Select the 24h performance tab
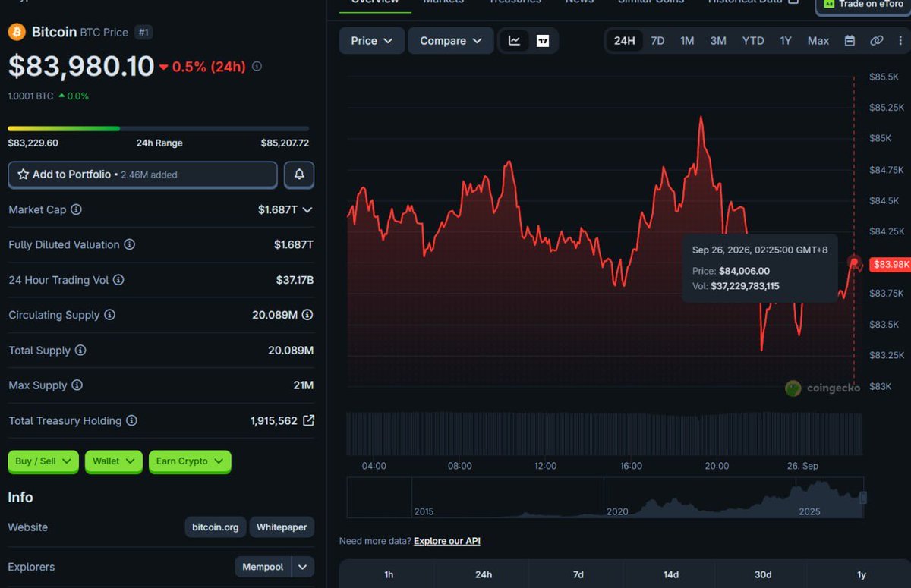Screen dimensions: 911x588 [x=484, y=574]
